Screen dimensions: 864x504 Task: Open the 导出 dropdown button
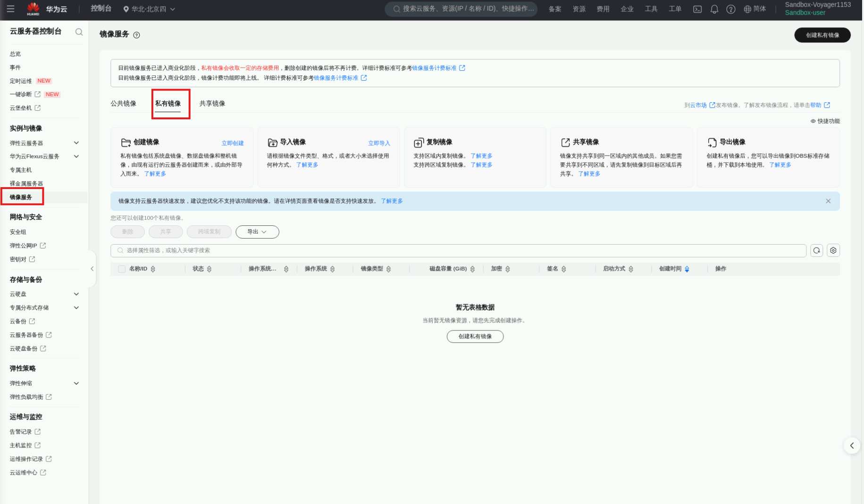257,232
